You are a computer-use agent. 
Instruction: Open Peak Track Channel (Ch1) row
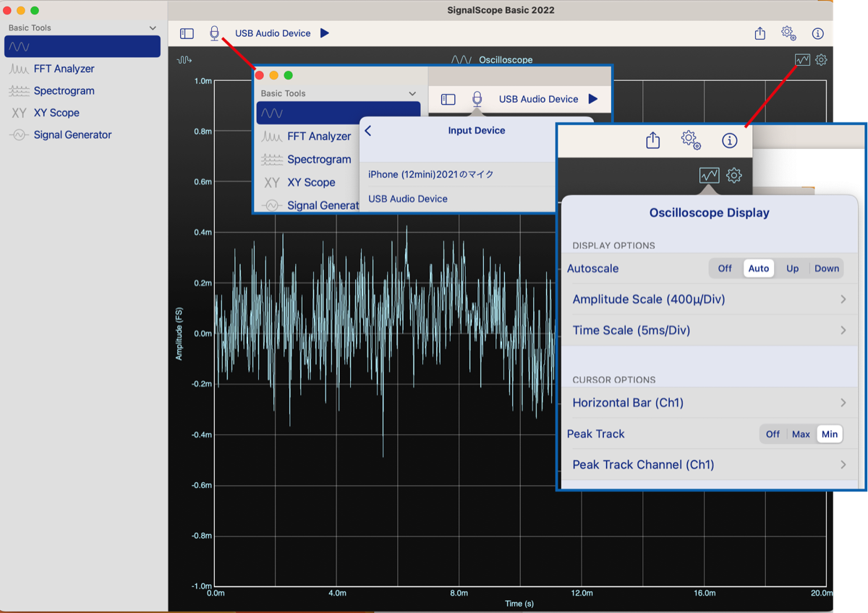pos(709,465)
